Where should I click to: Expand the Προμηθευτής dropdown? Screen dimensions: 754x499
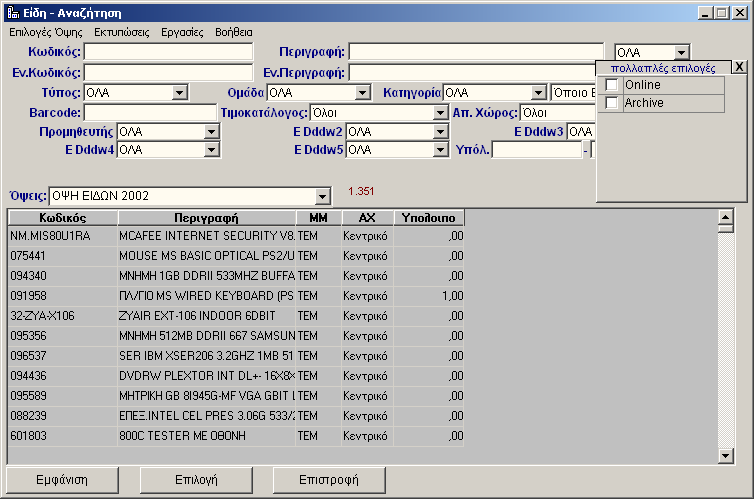211,132
